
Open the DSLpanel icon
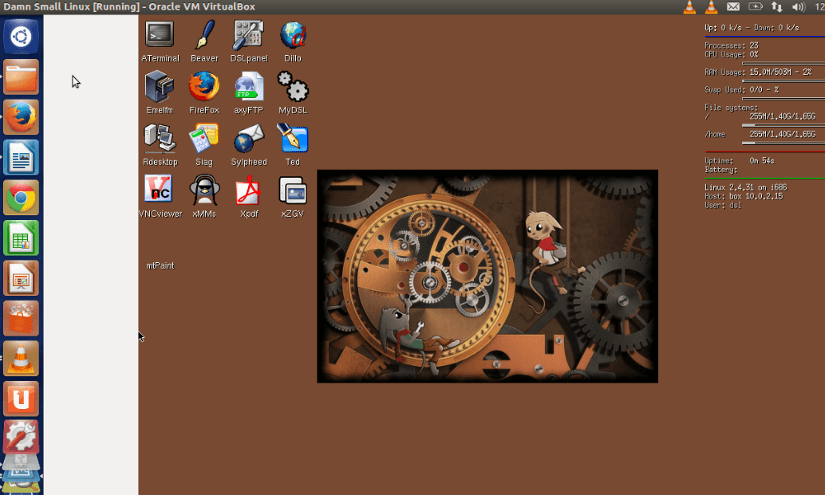coord(248,35)
